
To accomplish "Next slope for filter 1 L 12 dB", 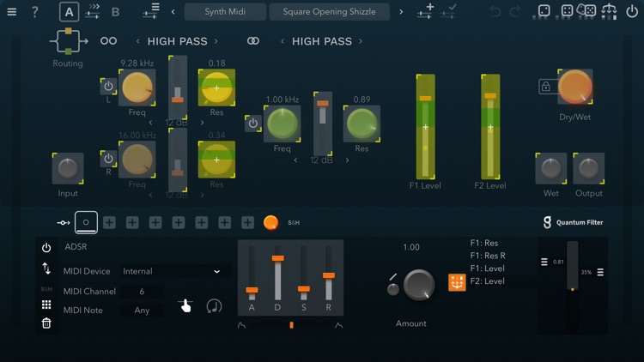I will (202, 123).
